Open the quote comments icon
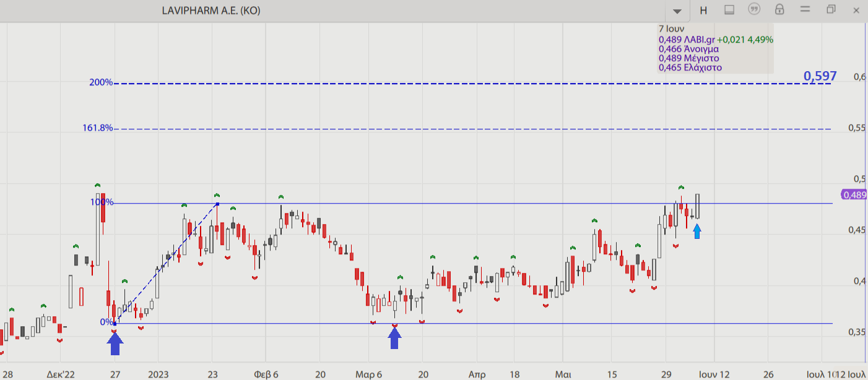Screen dimensions: 868x380 coord(754,9)
